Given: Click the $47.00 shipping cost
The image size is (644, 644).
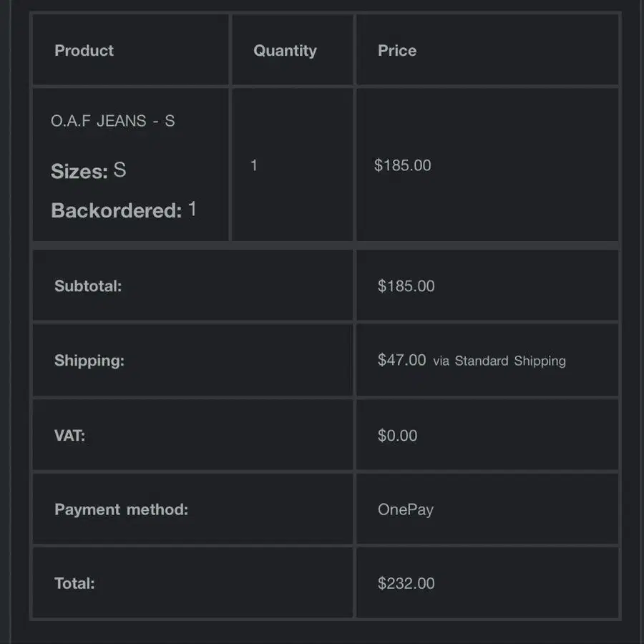Looking at the screenshot, I should pos(401,360).
